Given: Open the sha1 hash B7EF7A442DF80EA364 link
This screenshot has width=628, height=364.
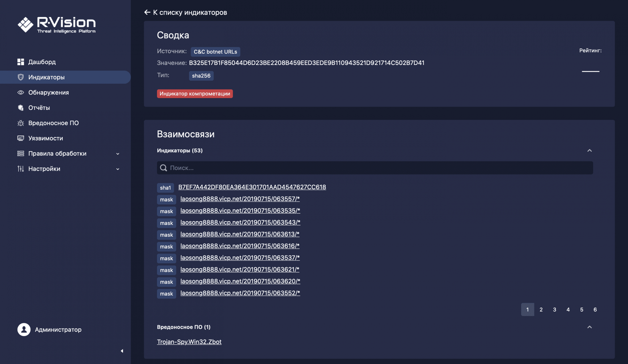Looking at the screenshot, I should tap(252, 187).
